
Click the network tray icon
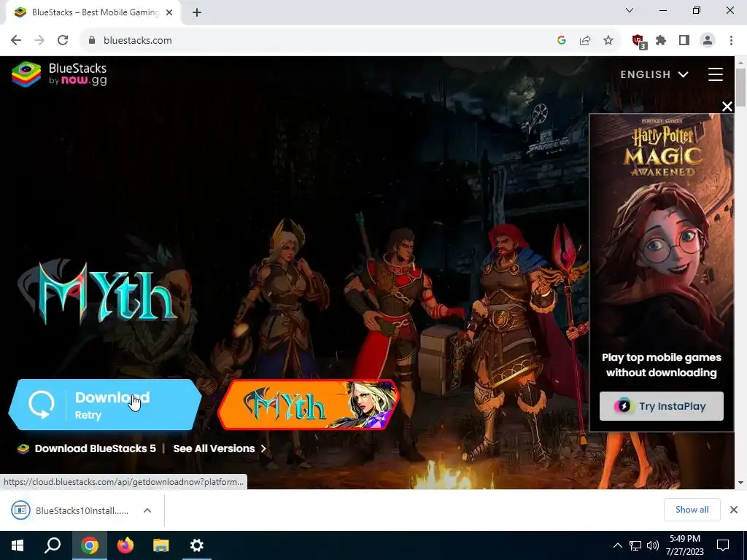(635, 545)
